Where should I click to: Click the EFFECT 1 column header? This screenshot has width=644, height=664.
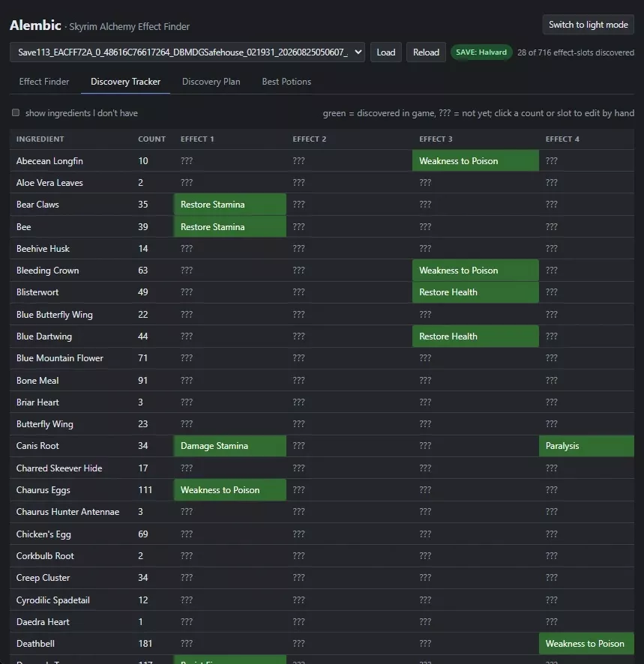point(197,139)
